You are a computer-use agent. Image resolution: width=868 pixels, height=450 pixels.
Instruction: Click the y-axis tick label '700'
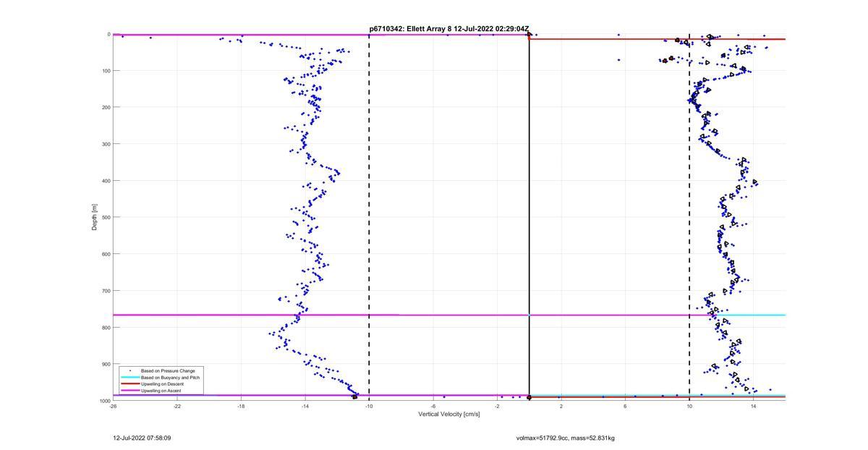coord(106,291)
